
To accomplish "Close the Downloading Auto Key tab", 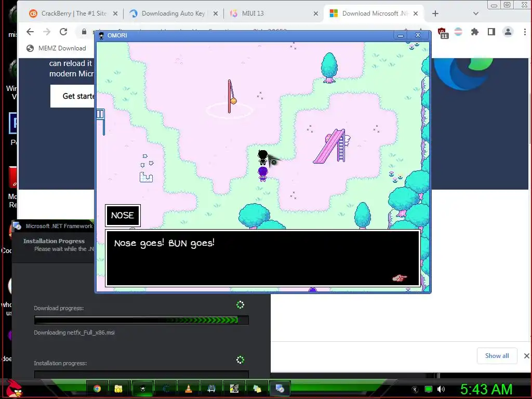I will pos(216,14).
